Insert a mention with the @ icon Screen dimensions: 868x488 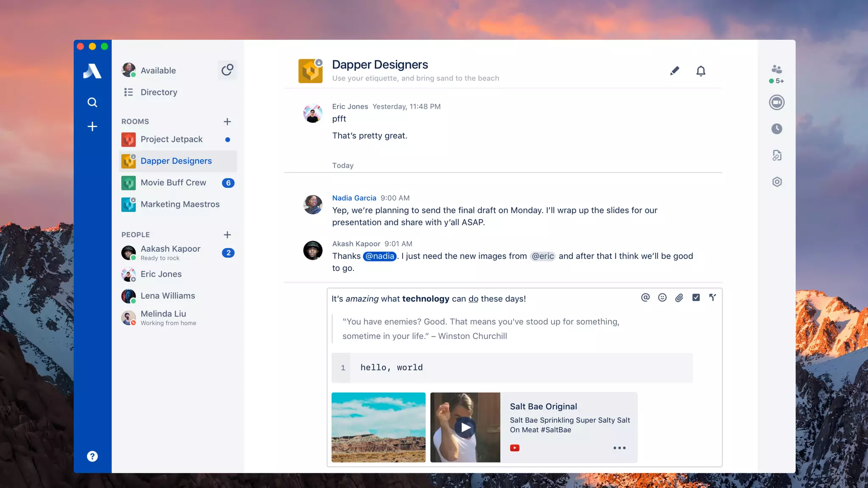(645, 297)
